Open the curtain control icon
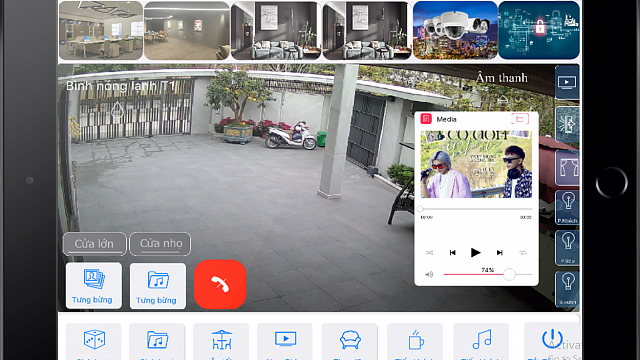This screenshot has height=360, width=640. [568, 167]
